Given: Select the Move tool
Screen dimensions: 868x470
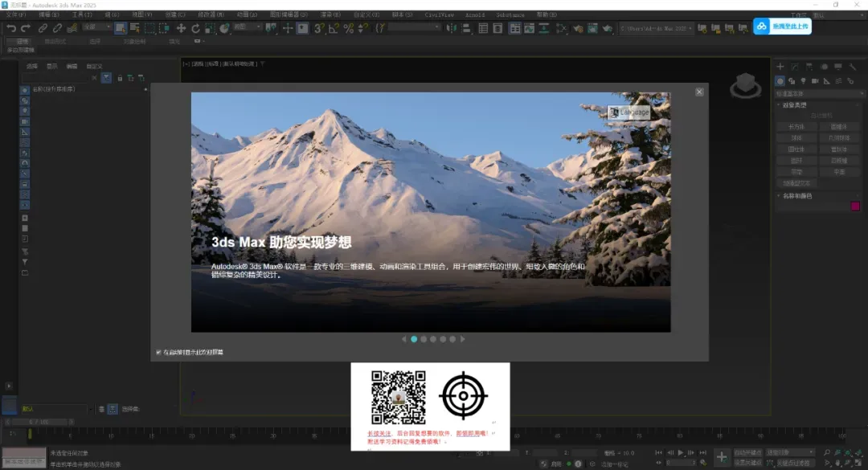Looking at the screenshot, I should [181, 28].
